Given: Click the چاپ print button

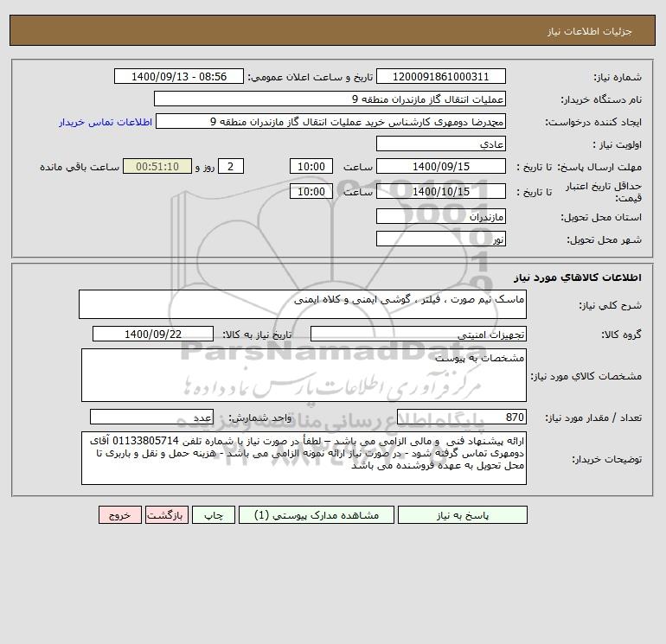Looking at the screenshot, I should [x=214, y=515].
